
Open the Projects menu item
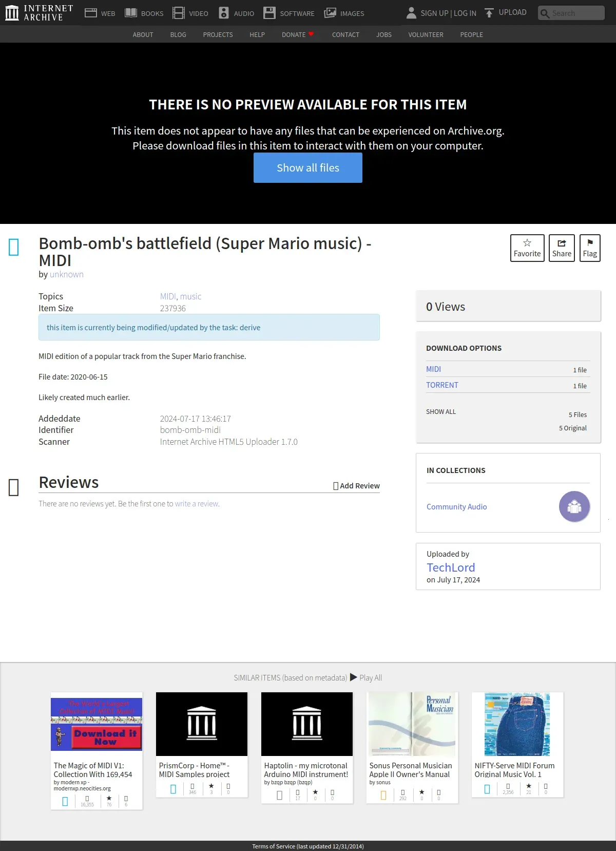218,34
